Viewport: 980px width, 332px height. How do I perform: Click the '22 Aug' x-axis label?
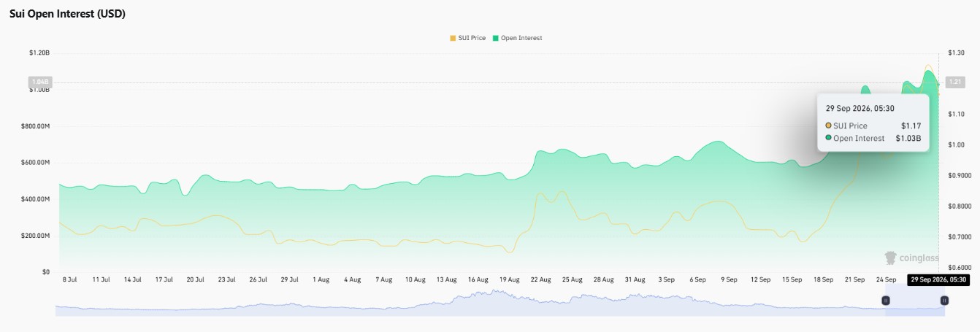540,279
